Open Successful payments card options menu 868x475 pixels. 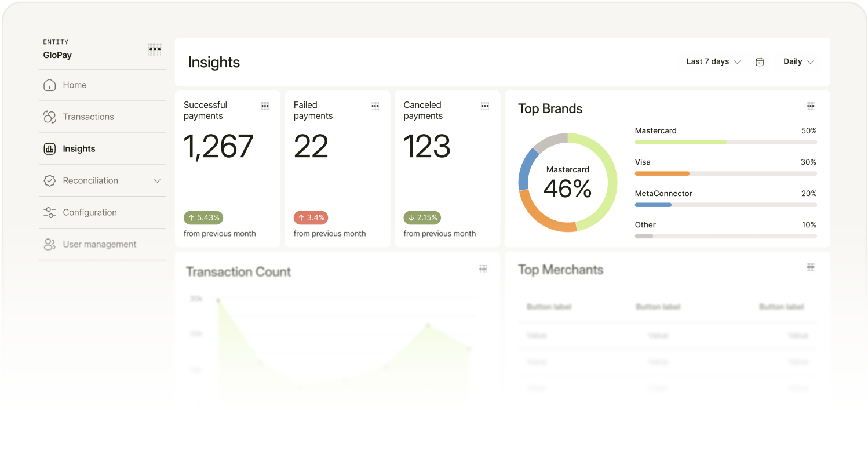[x=265, y=106]
